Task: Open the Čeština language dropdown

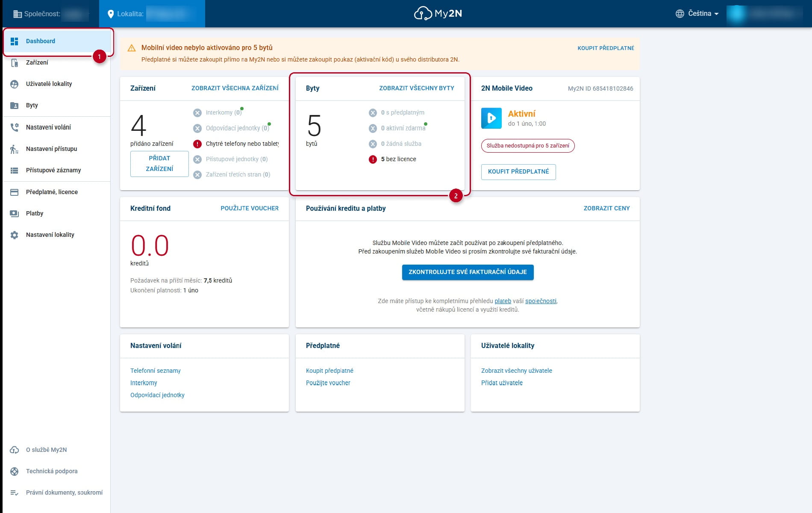Action: click(697, 14)
